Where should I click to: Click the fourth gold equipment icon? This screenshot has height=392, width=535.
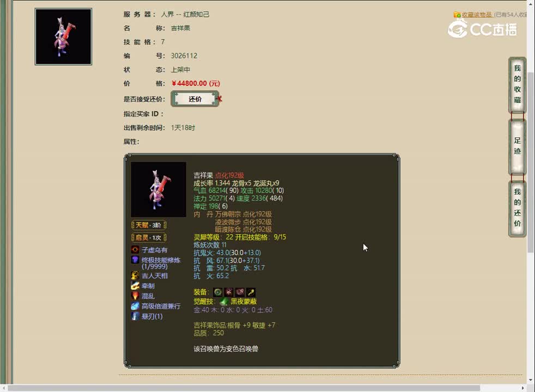(251, 292)
